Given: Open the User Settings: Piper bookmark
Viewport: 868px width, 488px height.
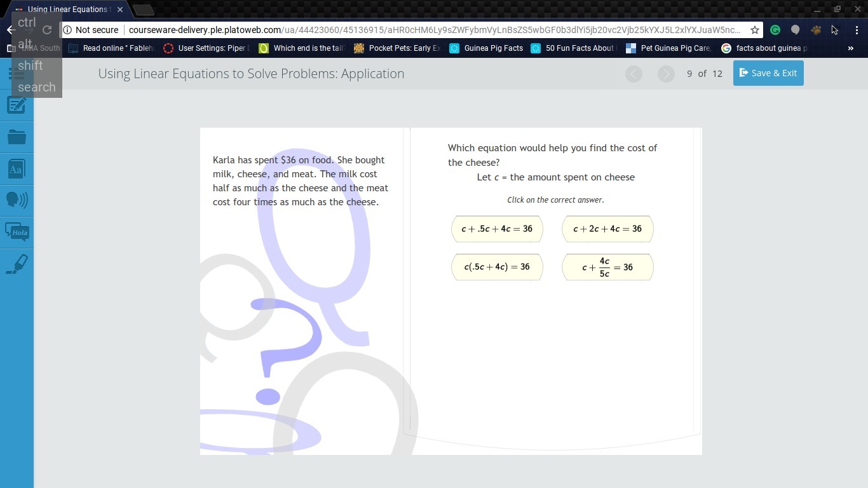Looking at the screenshot, I should click(x=207, y=48).
